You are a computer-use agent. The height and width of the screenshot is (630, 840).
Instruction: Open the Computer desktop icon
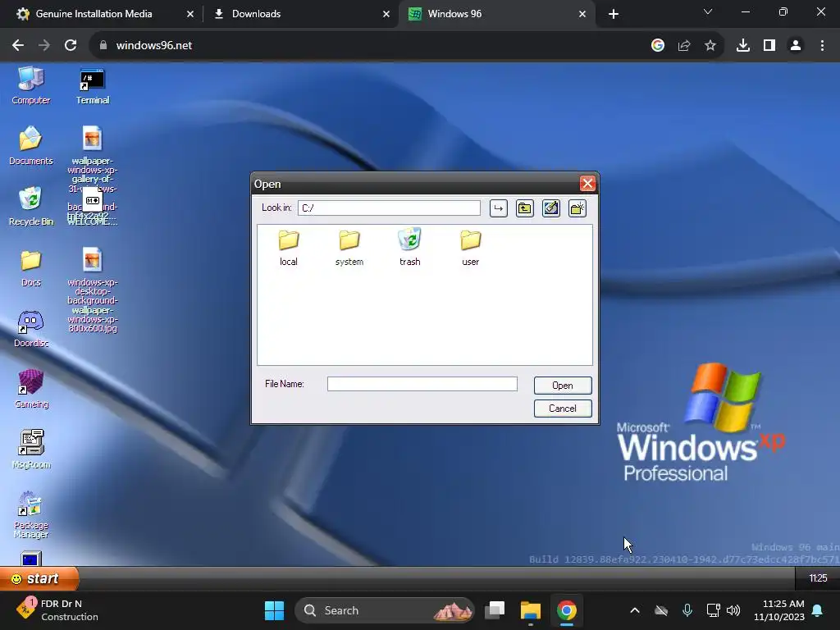[x=30, y=85]
